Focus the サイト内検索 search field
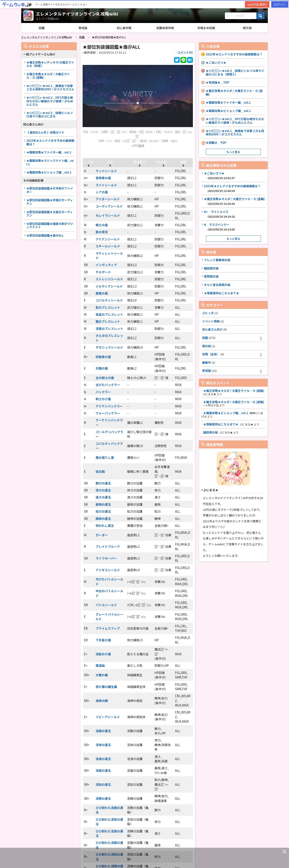The height and width of the screenshot is (868, 289). (240, 16)
